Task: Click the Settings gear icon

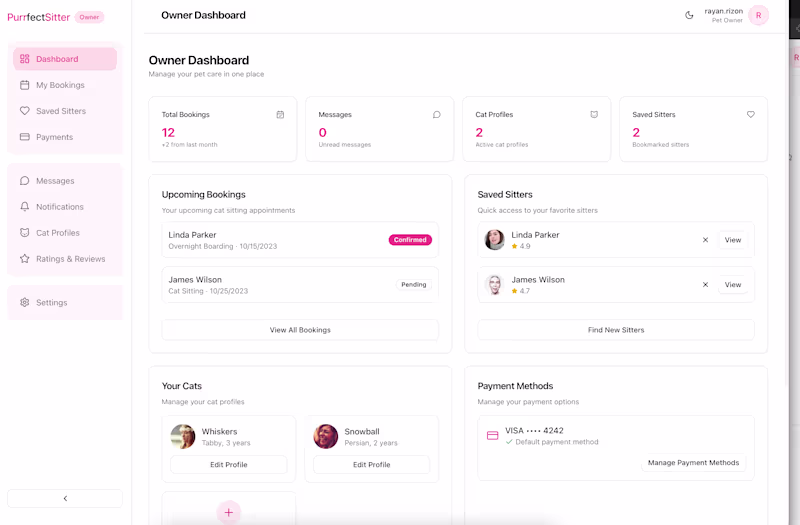Action: pos(24,303)
